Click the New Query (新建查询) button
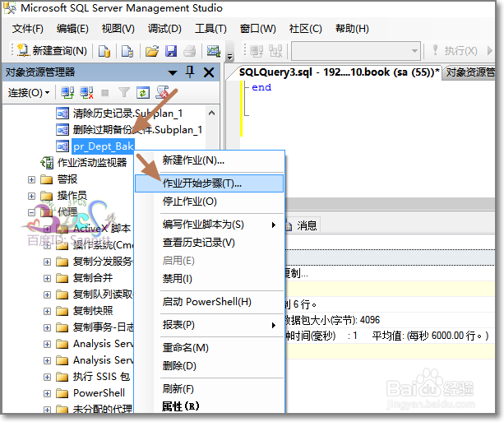 coord(52,51)
